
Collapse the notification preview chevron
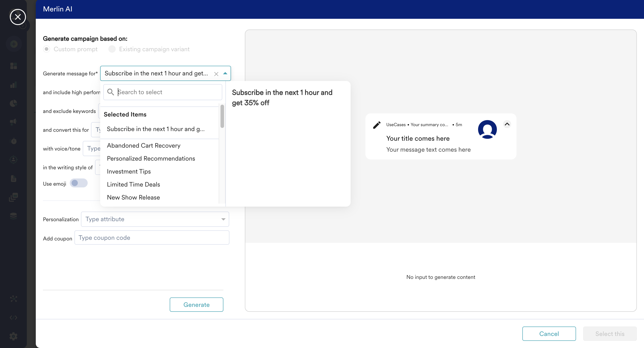(507, 124)
